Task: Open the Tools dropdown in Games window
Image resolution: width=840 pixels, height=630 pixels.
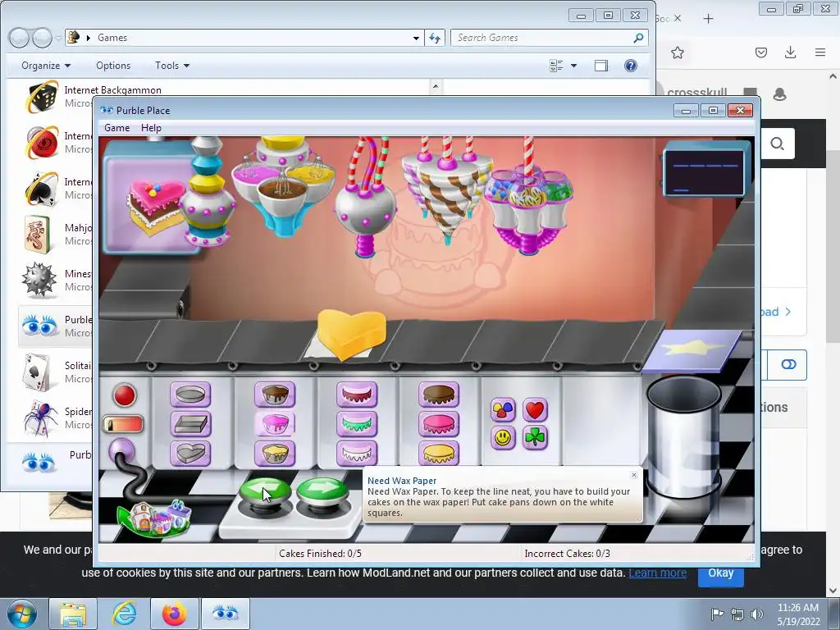Action: pos(172,66)
